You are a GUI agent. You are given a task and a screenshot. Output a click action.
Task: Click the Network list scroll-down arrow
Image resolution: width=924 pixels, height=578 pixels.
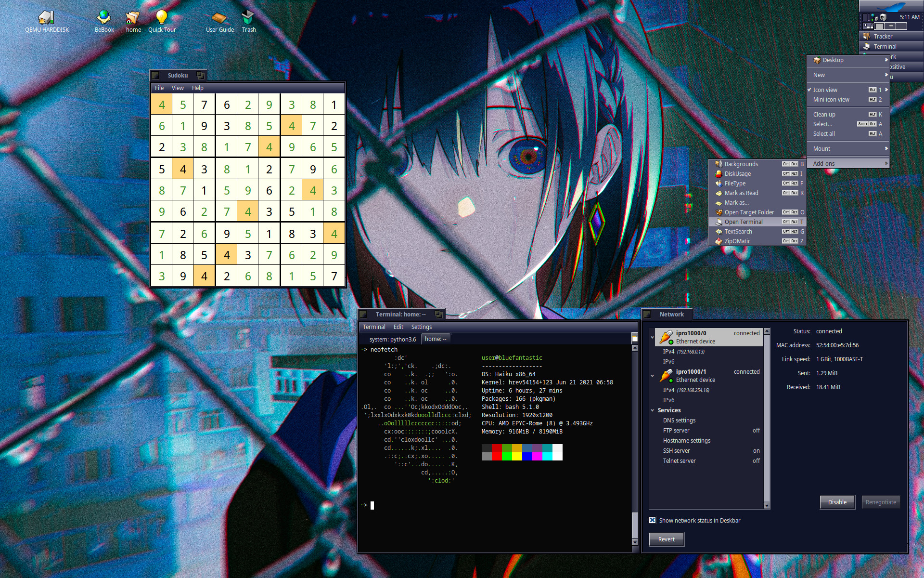[767, 506]
